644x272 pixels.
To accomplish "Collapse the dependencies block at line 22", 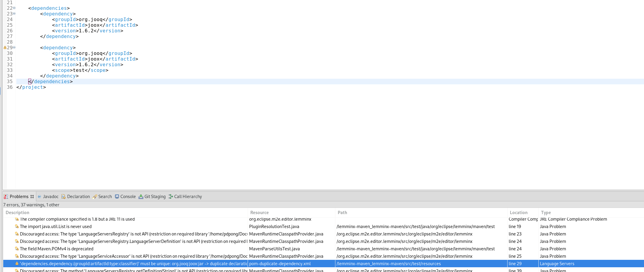I will 14,8.
